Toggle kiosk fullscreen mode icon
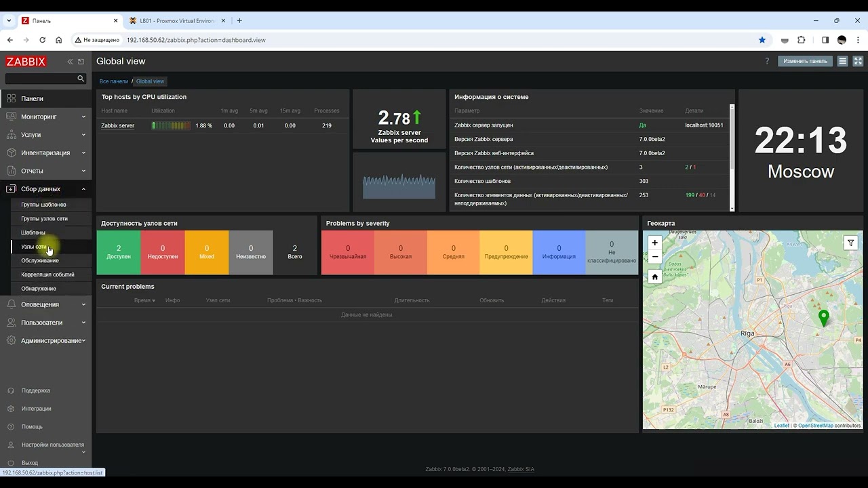This screenshot has width=868, height=488. pyautogui.click(x=858, y=61)
